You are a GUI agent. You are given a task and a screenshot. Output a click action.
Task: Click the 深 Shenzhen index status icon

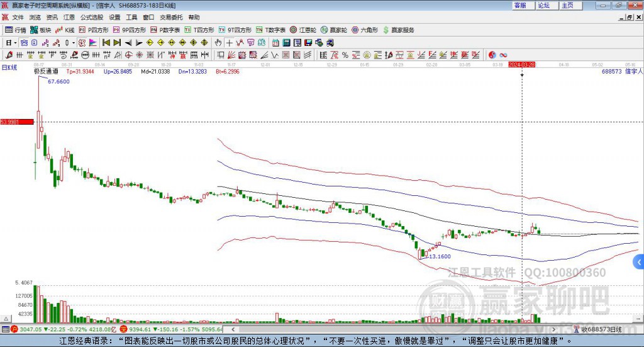123,329
